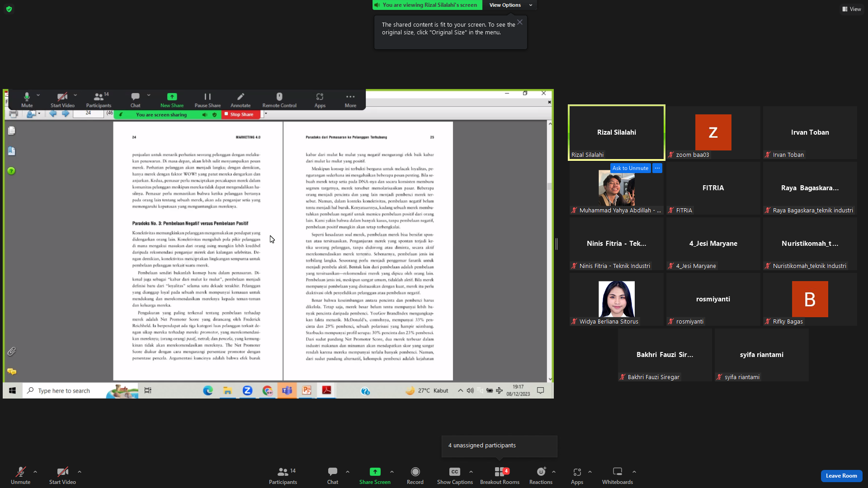This screenshot has height=488, width=868.
Task: Open attachments paperclip icon in PDF sidebar
Action: [12, 351]
